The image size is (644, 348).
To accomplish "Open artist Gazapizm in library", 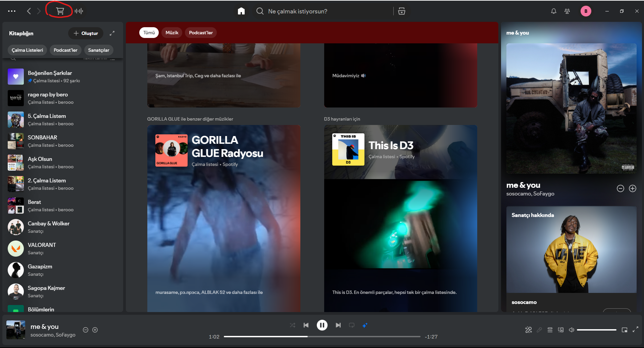I will point(63,270).
